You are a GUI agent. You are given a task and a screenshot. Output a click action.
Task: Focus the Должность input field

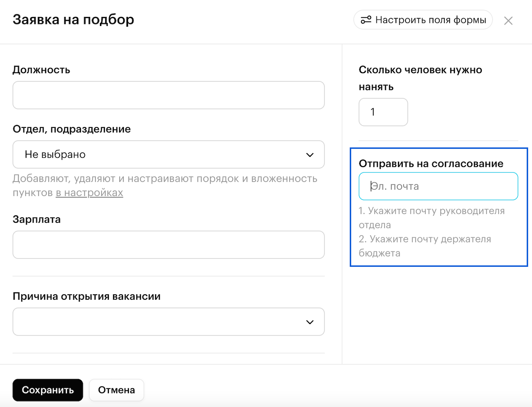pyautogui.click(x=168, y=95)
